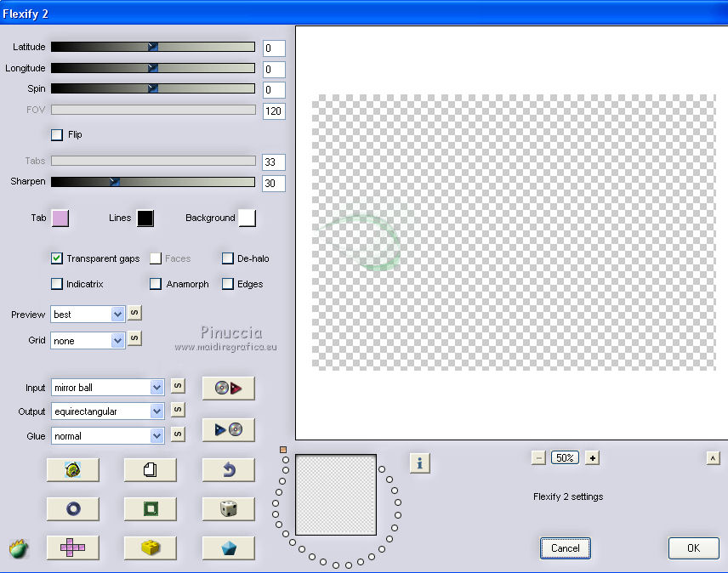Image resolution: width=728 pixels, height=573 pixels.
Task: Click the copy pages icon button
Action: pos(150,470)
